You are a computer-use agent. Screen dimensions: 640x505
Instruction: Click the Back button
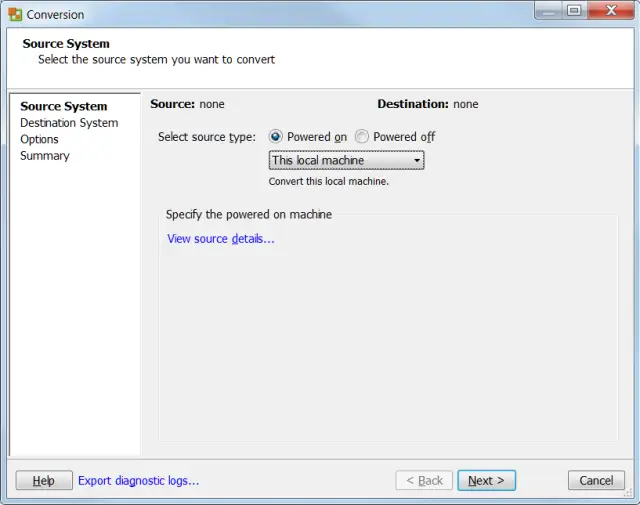coord(424,481)
